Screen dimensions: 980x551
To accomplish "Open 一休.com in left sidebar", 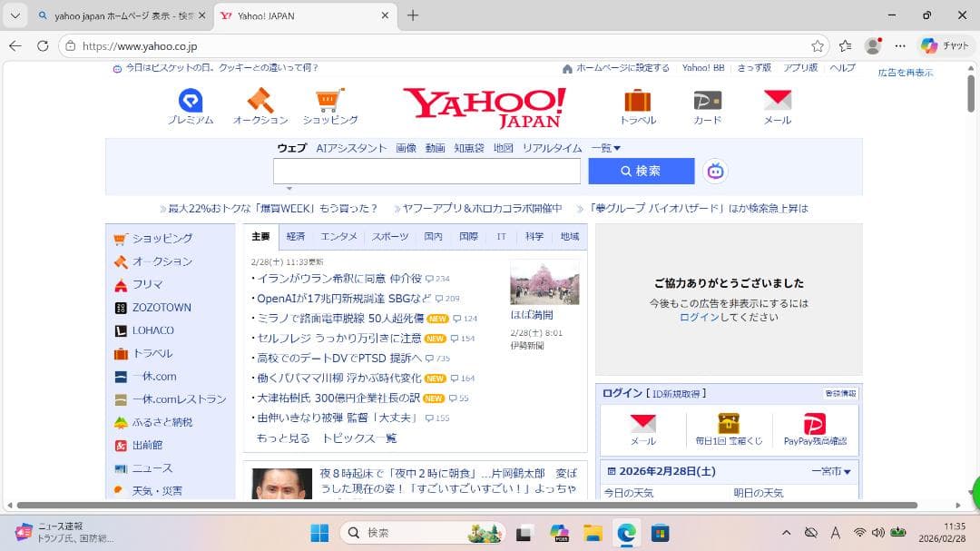I will [153, 377].
